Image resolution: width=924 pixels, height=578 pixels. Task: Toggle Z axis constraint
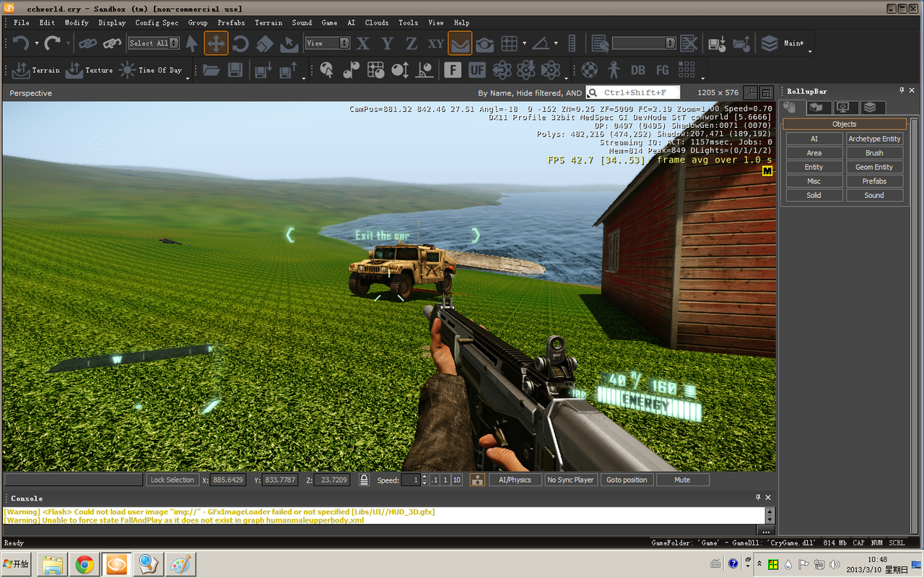411,43
